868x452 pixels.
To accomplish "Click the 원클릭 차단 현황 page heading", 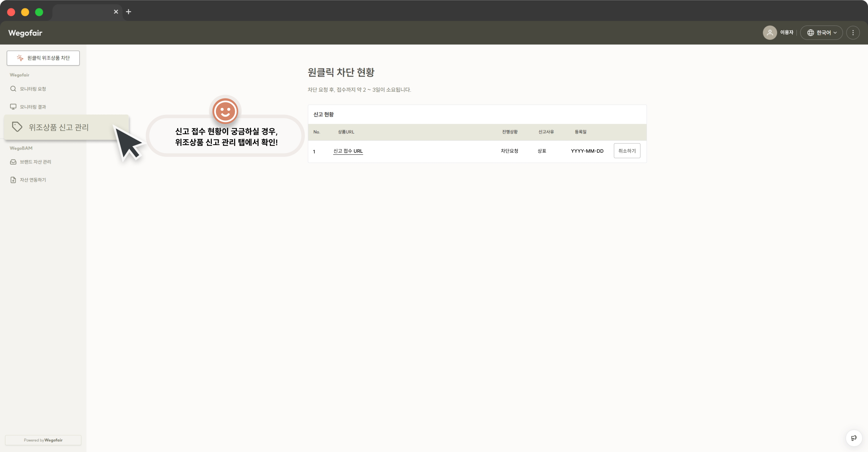I will click(x=341, y=72).
